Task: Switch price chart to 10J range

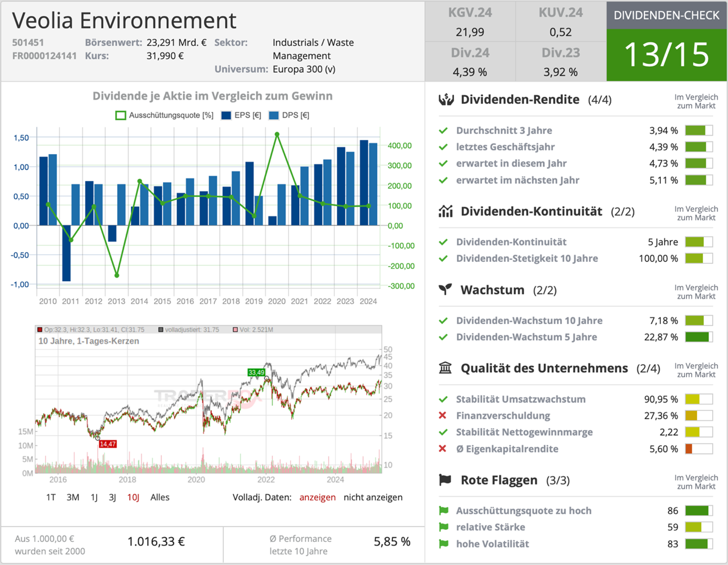Action: coord(133,497)
